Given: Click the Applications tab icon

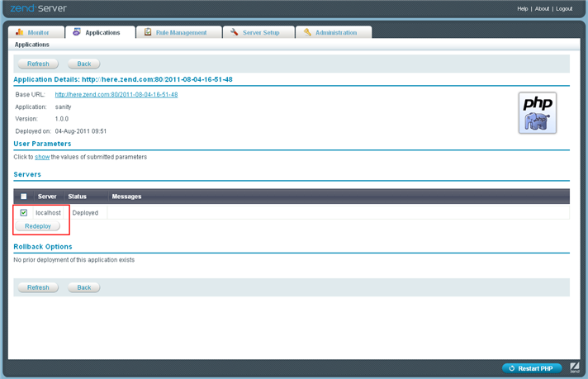Looking at the screenshot, I should click(77, 32).
